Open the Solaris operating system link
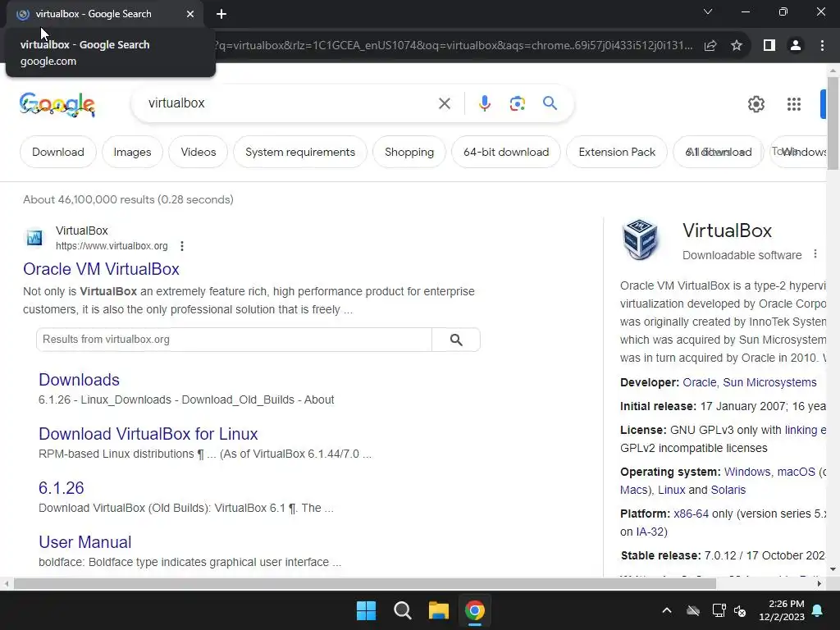840x630 pixels. point(728,491)
